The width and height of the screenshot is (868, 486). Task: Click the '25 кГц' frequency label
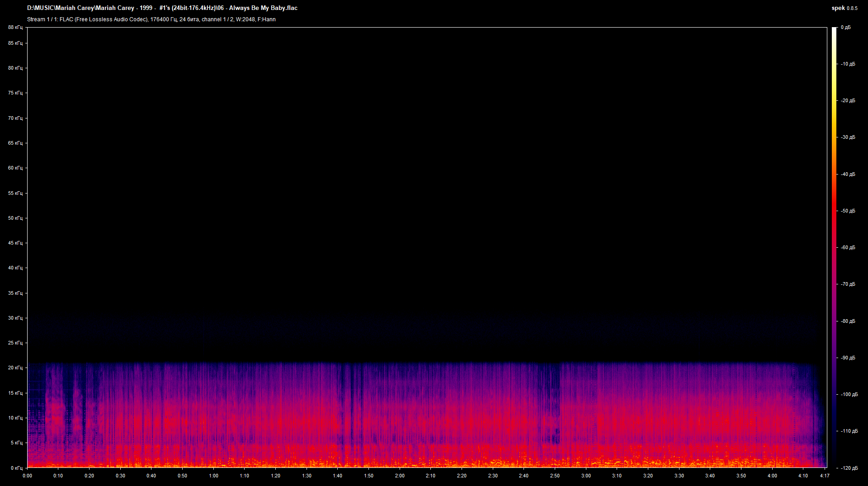pos(15,343)
